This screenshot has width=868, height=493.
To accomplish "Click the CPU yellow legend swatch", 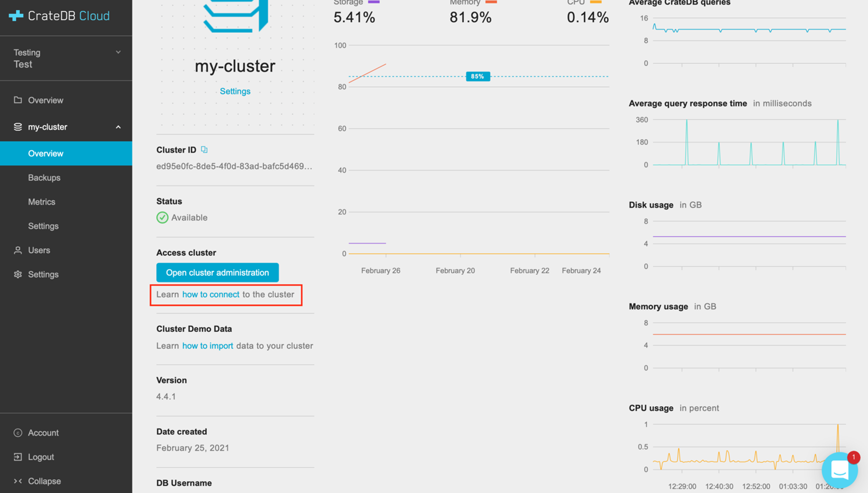I will point(596,2).
